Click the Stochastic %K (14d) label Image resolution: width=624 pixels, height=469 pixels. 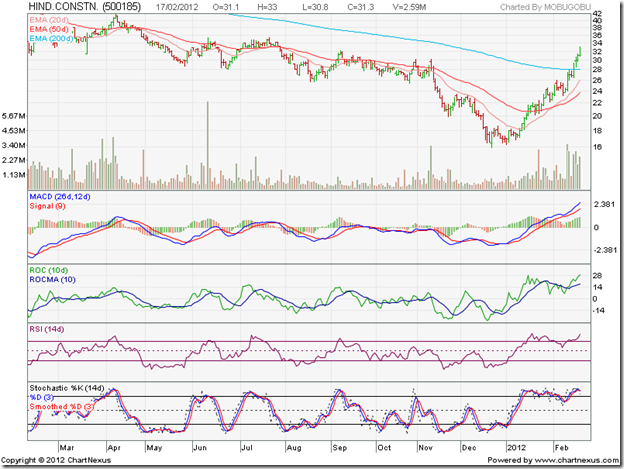pos(72,385)
